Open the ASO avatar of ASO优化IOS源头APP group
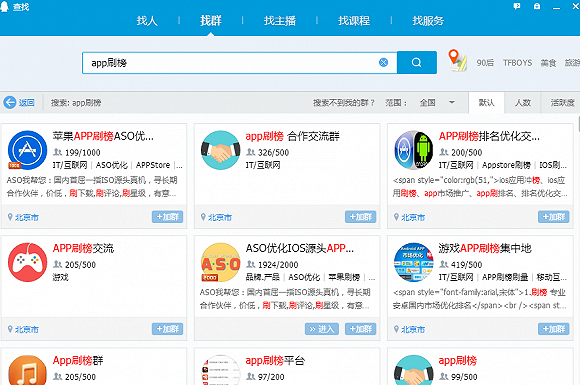This screenshot has height=385, width=580. coord(220,262)
